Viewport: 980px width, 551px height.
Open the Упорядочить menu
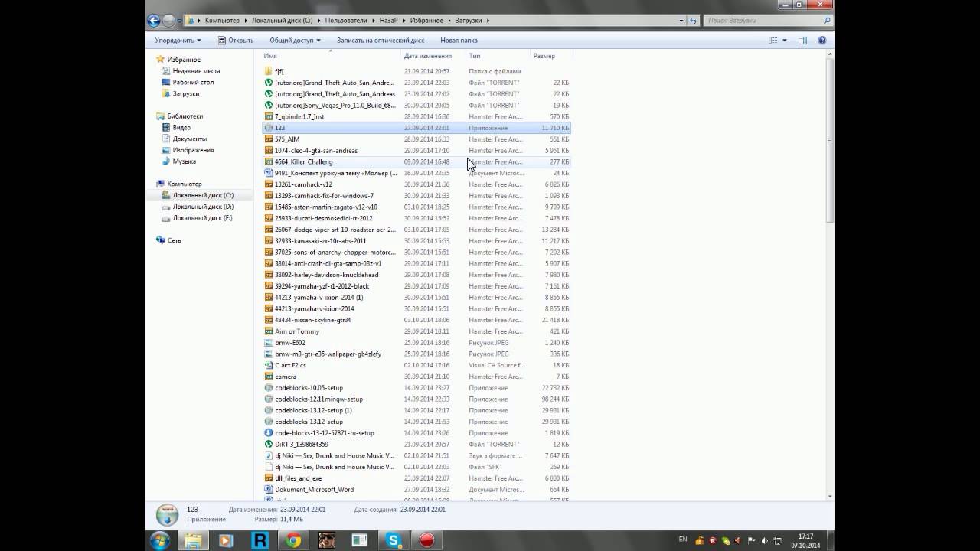[x=178, y=40]
